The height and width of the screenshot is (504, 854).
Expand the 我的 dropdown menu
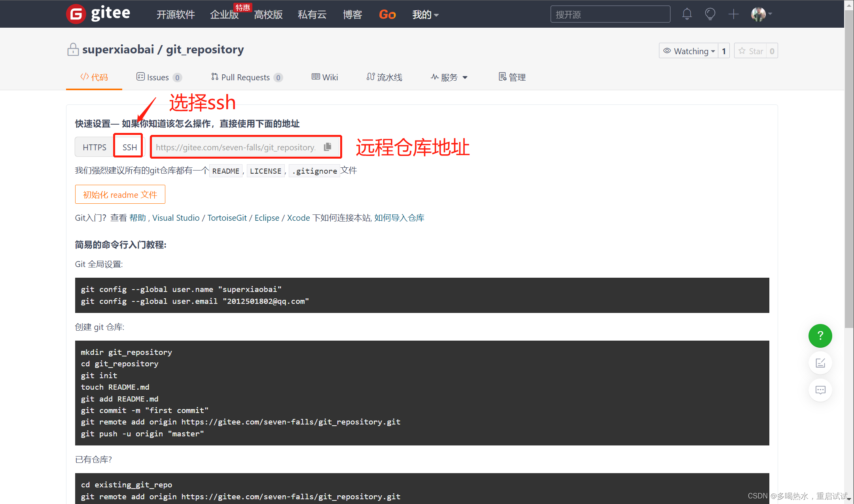click(425, 15)
